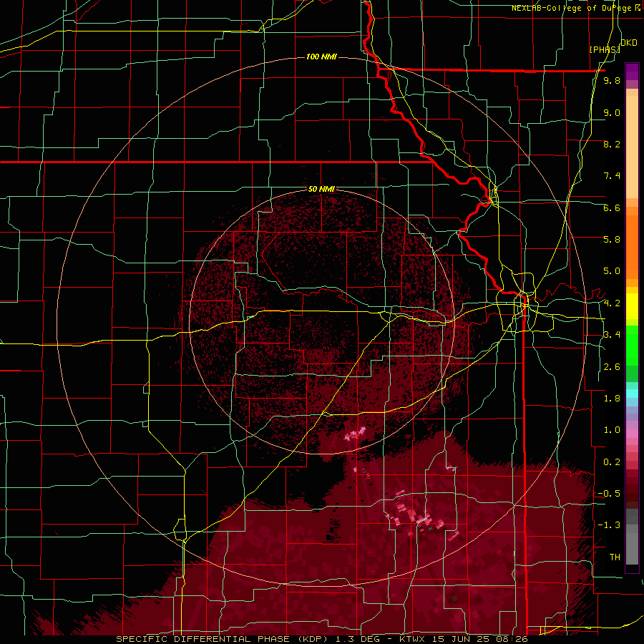
Task: Pick the bright green segment of the color bar
Action: click(x=632, y=346)
